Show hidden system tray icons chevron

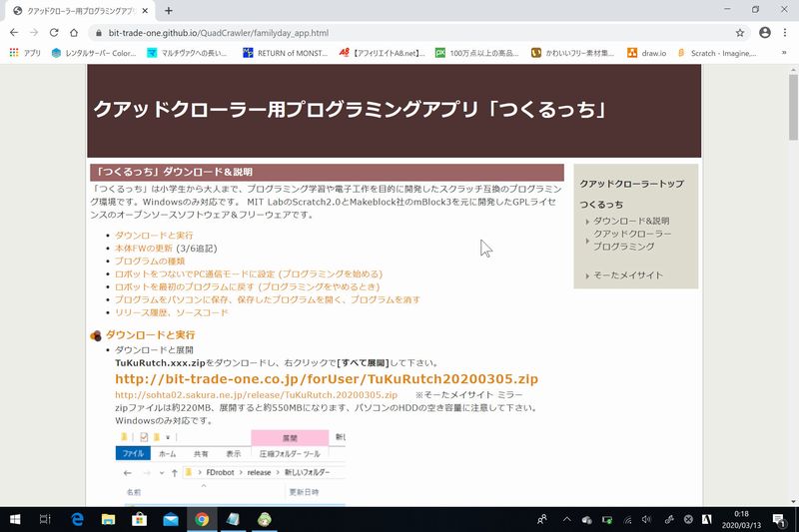567,519
